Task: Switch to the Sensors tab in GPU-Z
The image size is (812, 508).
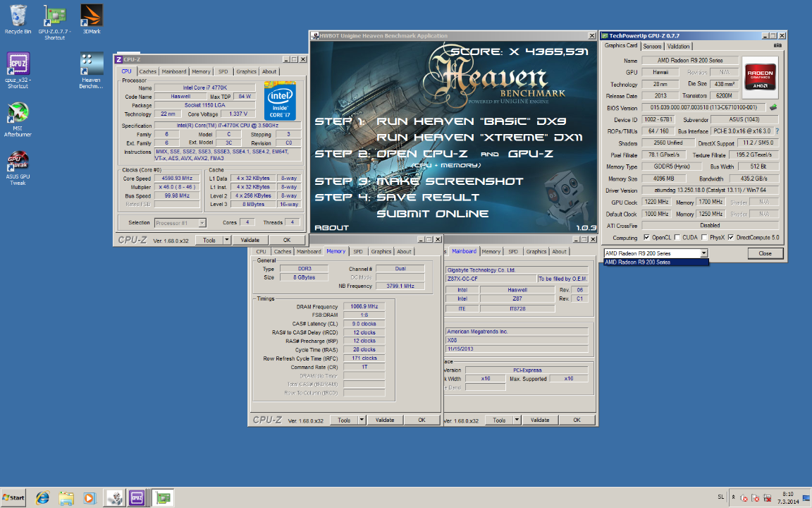Action: click(652, 46)
